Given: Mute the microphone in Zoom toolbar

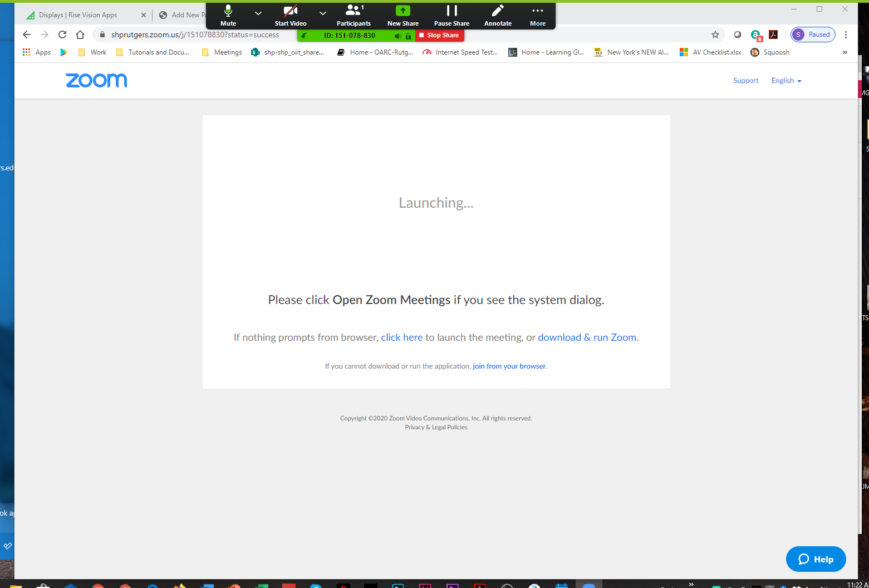Looking at the screenshot, I should coord(228,15).
